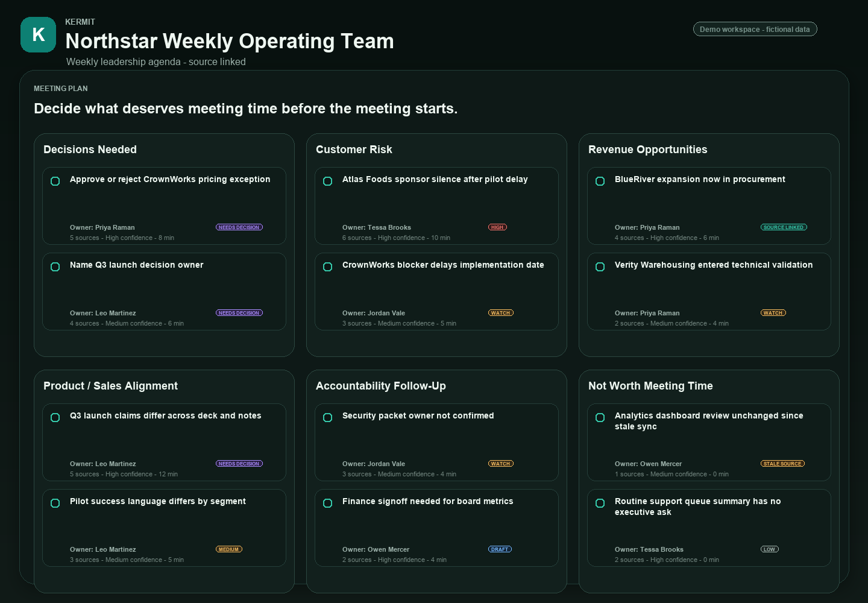868x603 pixels.
Task: Select the Revenue Opportunities section heading
Action: pos(648,150)
